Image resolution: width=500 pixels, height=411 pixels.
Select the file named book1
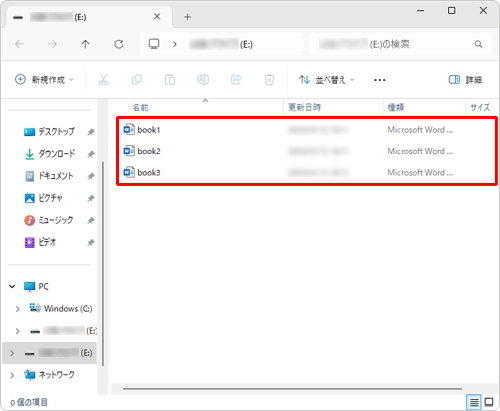pyautogui.click(x=149, y=130)
